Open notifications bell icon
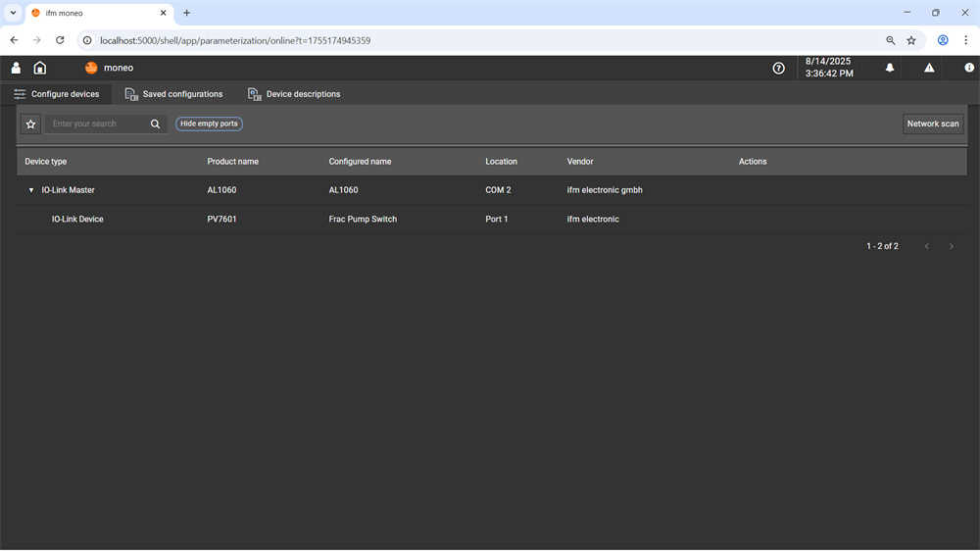Viewport: 980px width, 551px height. tap(890, 68)
